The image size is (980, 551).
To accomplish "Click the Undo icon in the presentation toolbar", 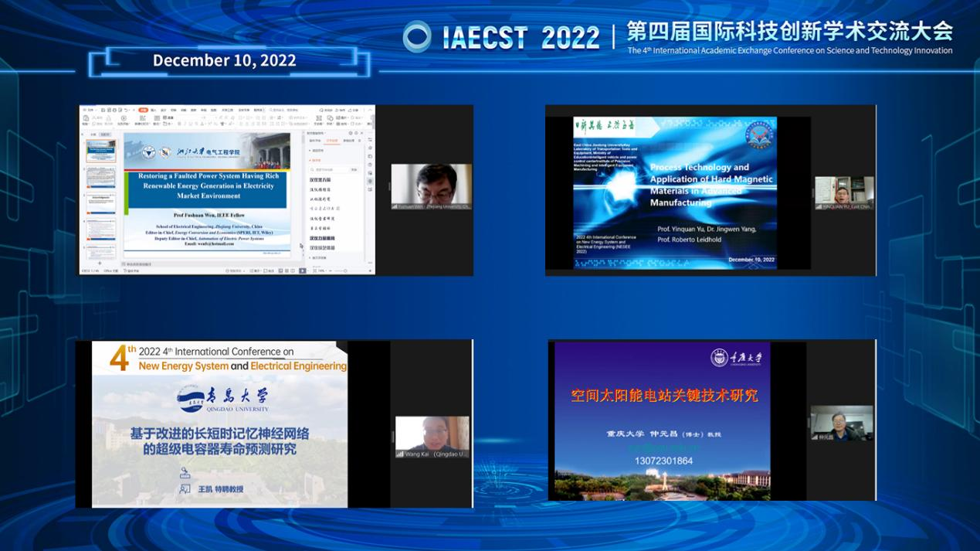I will [126, 110].
